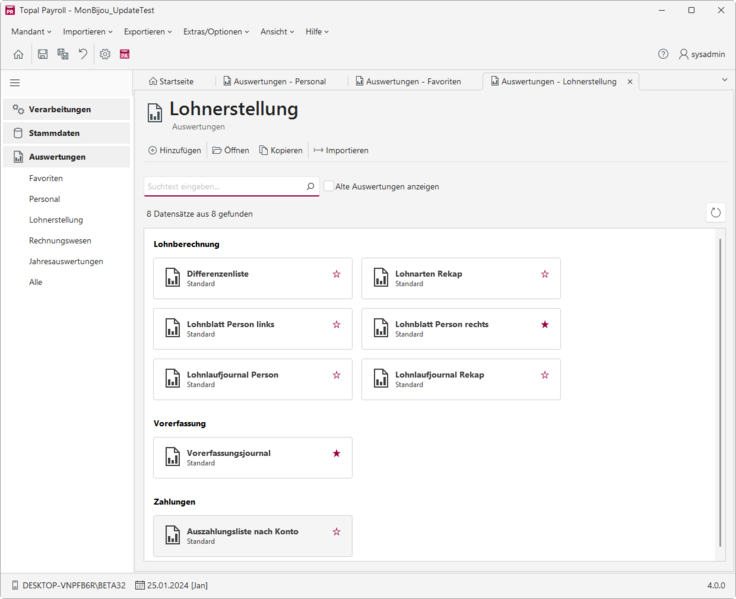This screenshot has width=736, height=599.
Task: Open settings gear icon in toolbar
Action: 105,54
